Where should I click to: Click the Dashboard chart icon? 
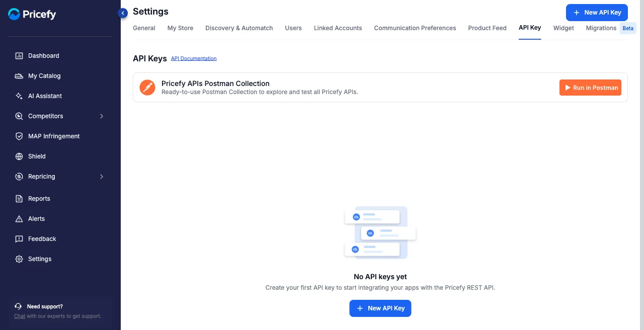pos(19,56)
